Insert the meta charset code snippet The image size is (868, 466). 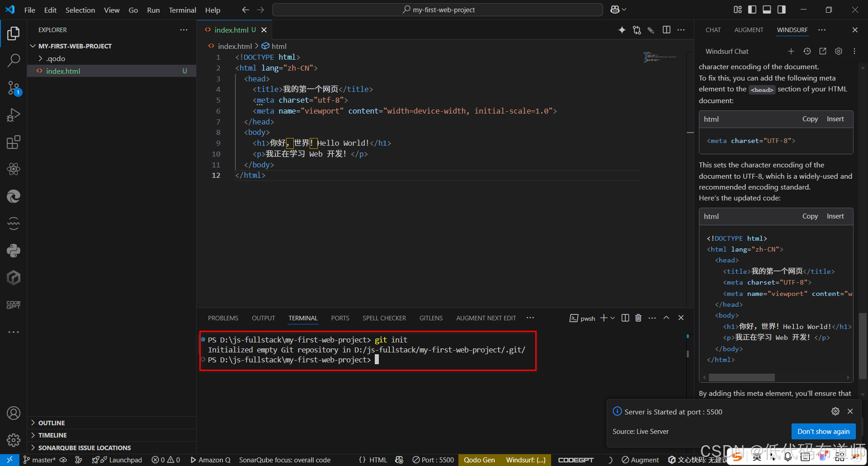click(835, 119)
